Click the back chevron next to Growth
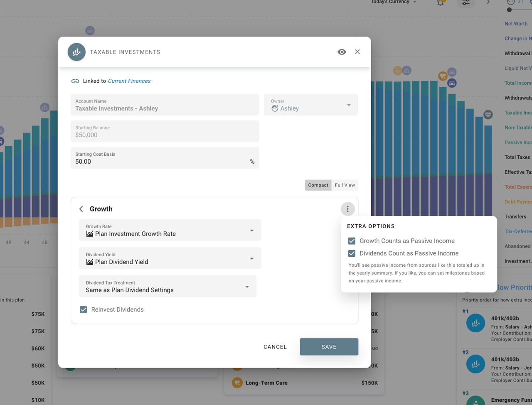The width and height of the screenshot is (532, 405). point(81,209)
